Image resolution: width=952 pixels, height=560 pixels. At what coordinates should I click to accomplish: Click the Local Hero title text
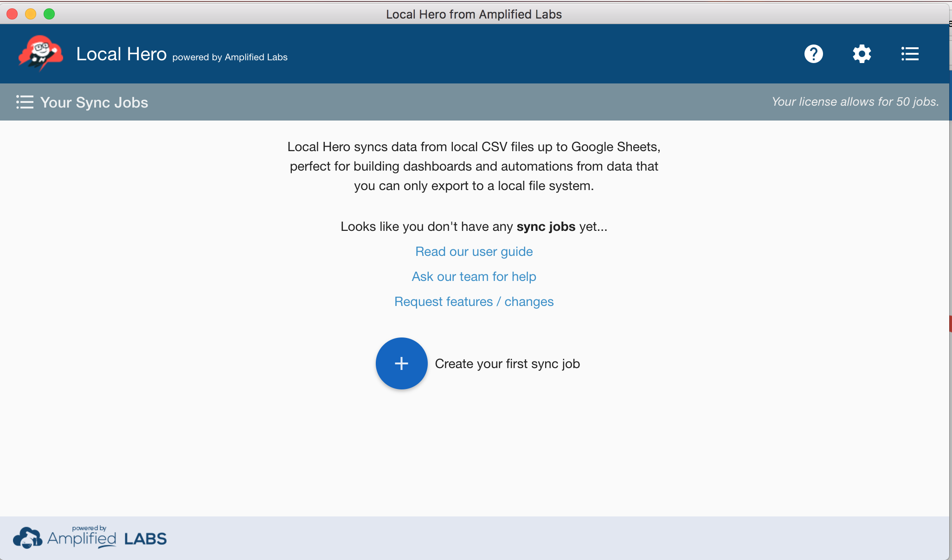tap(121, 54)
